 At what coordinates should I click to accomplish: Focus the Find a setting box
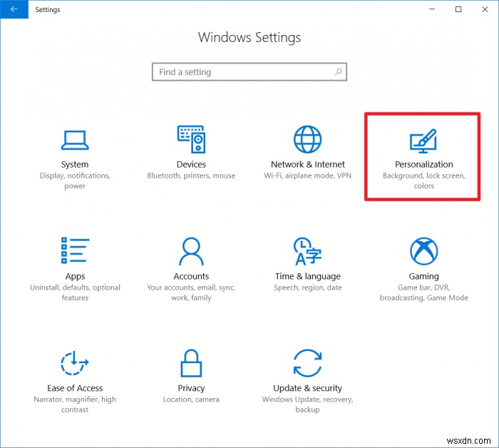(249, 72)
